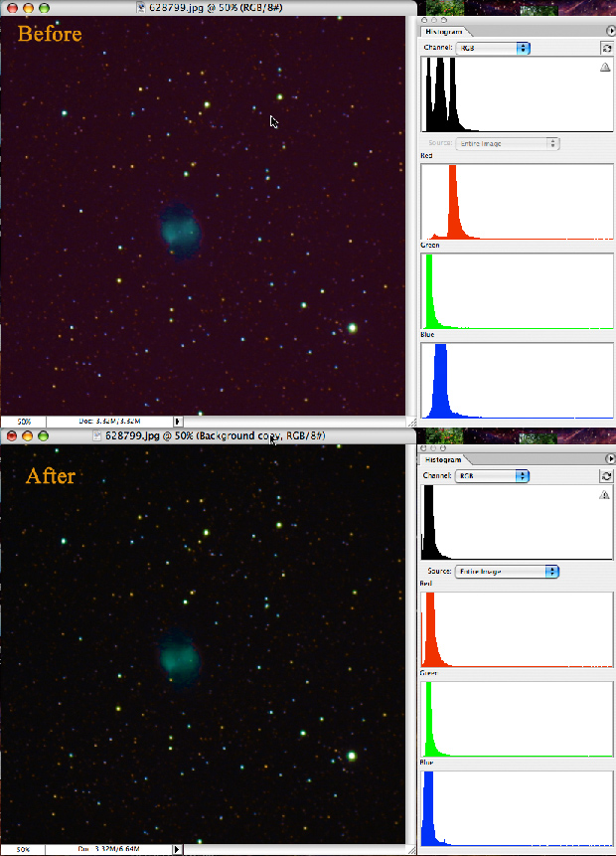Click Blue channel histogram beside Before image

click(x=517, y=381)
